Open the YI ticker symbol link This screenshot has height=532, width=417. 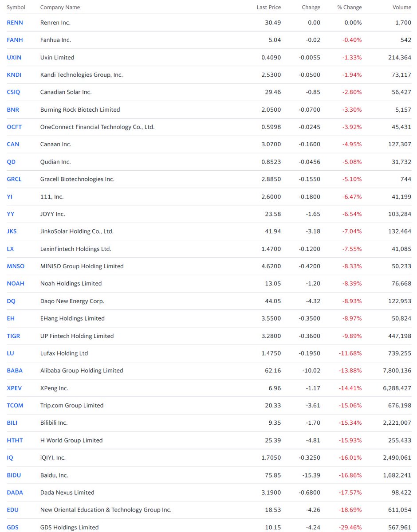pyautogui.click(x=9, y=196)
